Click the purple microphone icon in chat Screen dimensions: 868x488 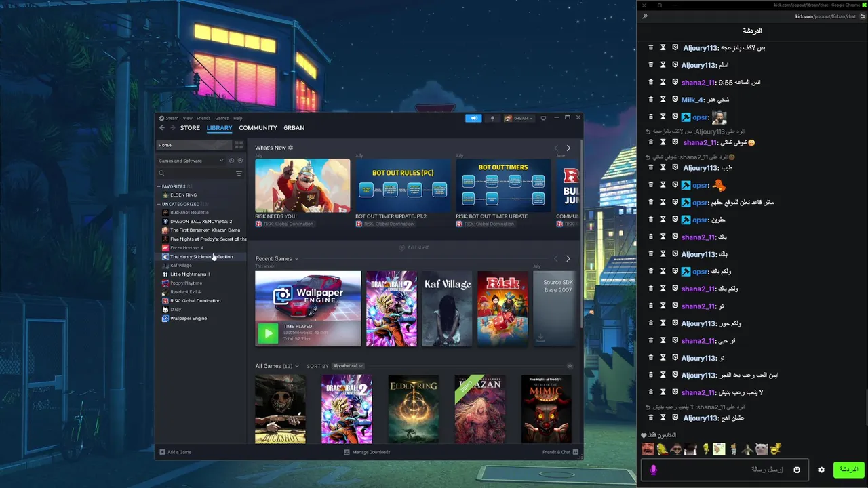(654, 470)
